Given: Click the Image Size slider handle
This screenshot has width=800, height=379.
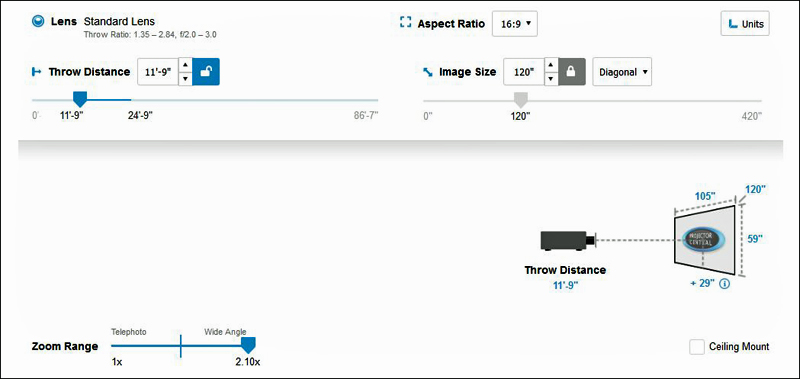Looking at the screenshot, I should coord(520,99).
